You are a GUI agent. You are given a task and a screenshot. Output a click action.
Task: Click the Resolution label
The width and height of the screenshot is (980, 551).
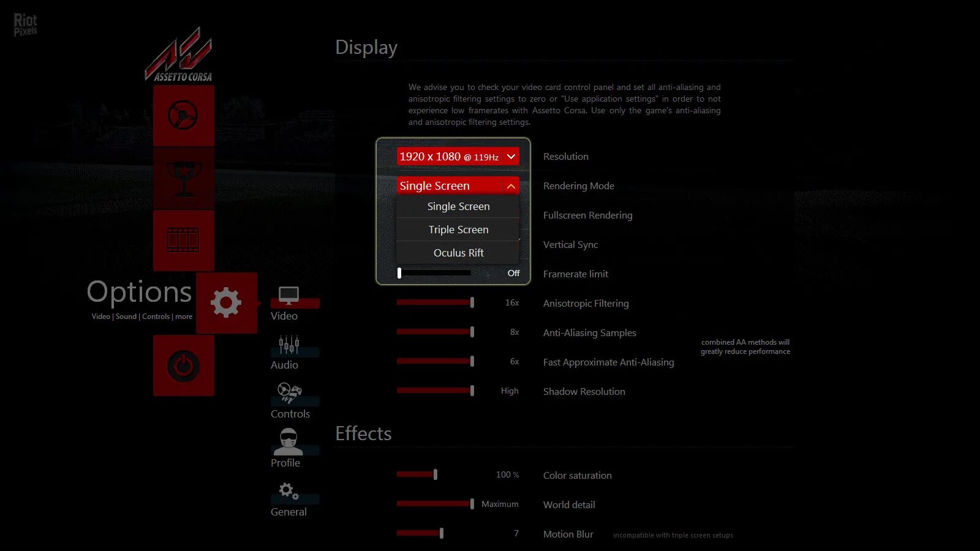(566, 157)
